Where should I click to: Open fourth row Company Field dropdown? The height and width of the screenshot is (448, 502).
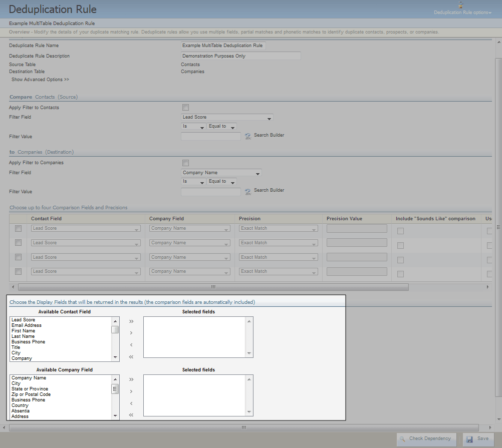tap(189, 271)
